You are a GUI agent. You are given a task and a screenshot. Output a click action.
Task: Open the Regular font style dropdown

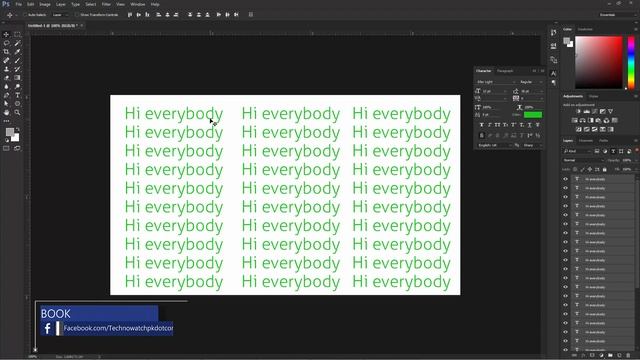pos(531,82)
